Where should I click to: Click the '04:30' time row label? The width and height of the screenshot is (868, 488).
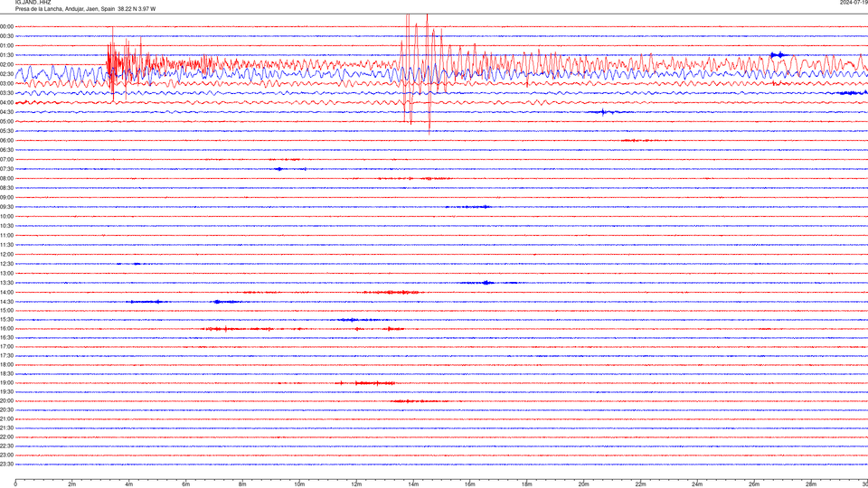[6, 112]
